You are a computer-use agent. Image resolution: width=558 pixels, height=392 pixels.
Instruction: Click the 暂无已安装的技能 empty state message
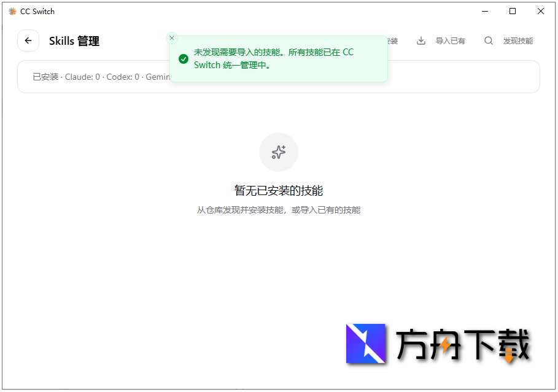pos(279,191)
